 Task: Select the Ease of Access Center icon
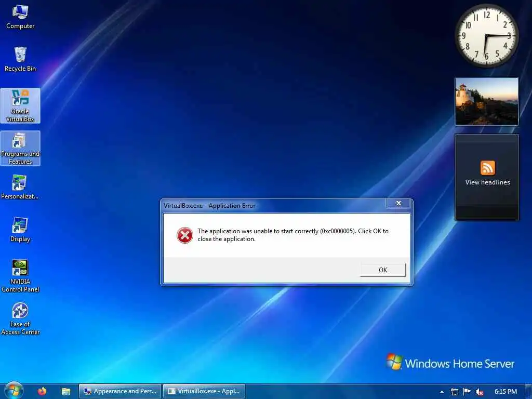coord(20,319)
